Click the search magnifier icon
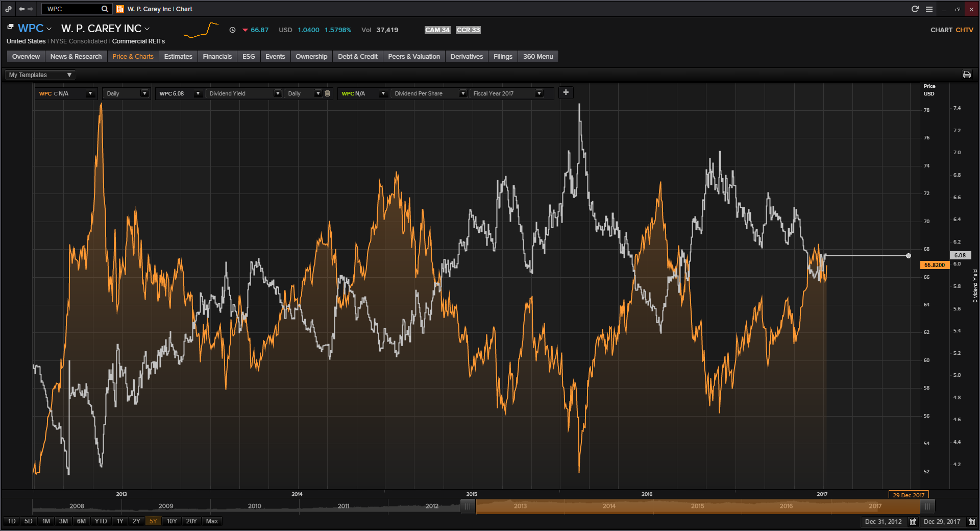The height and width of the screenshot is (531, 980). 105,9
